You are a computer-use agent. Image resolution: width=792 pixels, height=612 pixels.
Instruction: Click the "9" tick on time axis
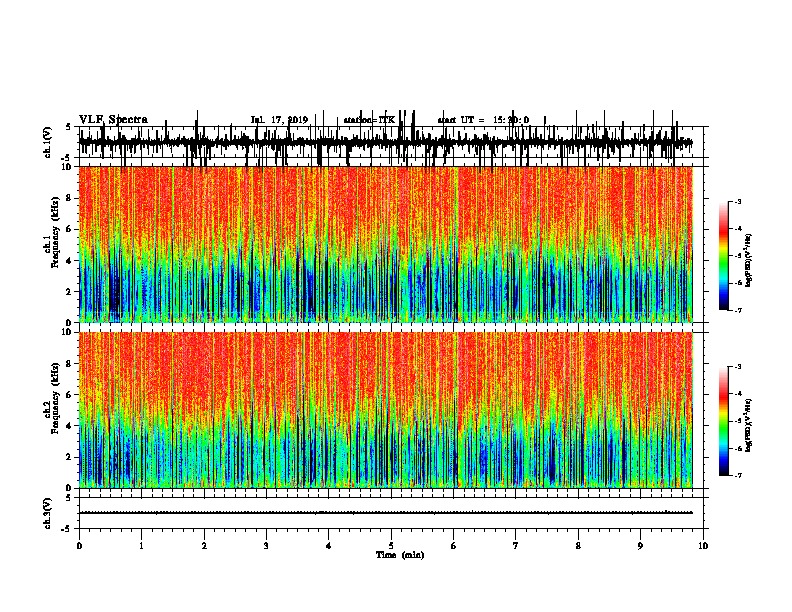640,546
